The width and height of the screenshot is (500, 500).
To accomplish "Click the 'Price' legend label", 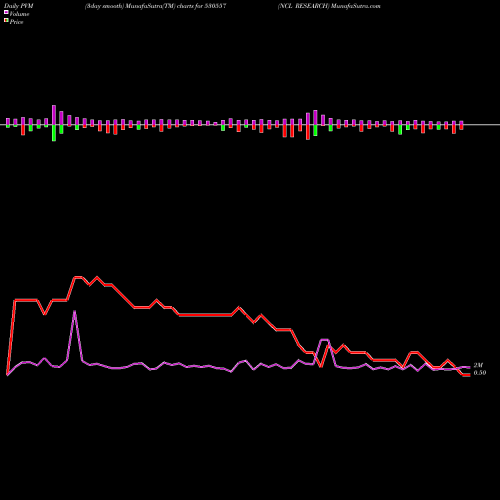I will tap(16, 22).
